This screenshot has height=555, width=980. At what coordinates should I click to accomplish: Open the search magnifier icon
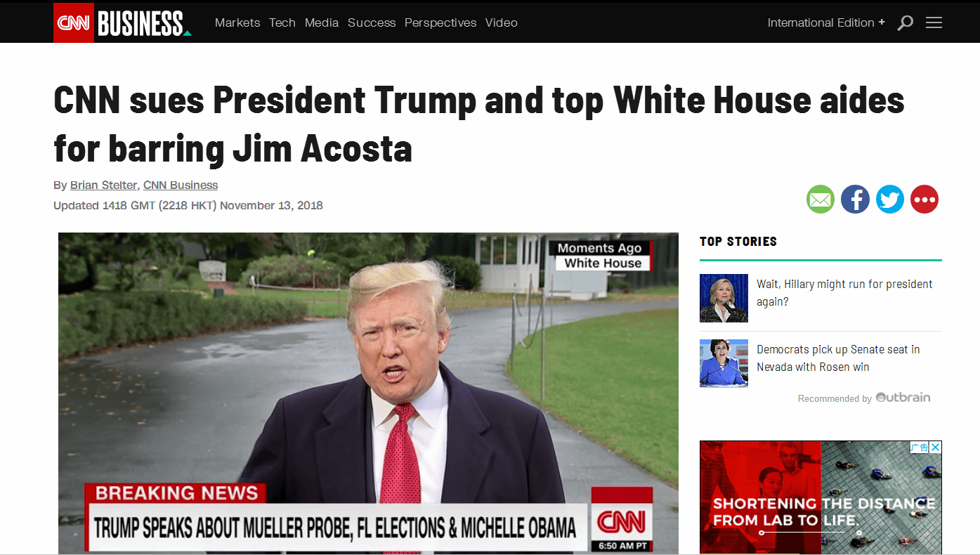tap(906, 23)
